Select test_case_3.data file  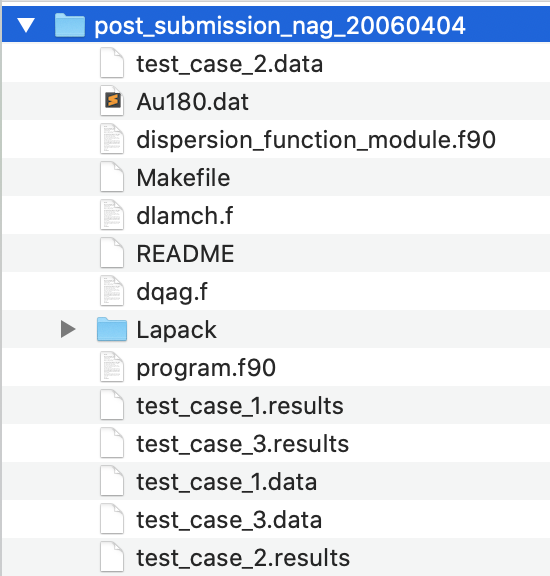pos(229,520)
